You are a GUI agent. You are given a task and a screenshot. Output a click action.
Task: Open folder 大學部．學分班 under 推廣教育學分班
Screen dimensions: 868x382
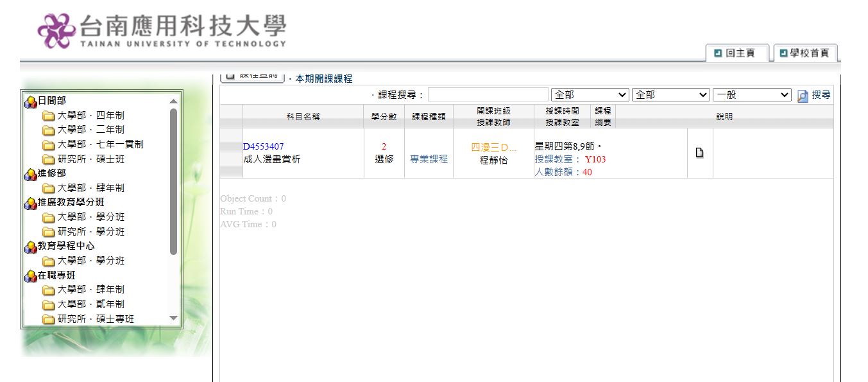pyautogui.click(x=91, y=217)
